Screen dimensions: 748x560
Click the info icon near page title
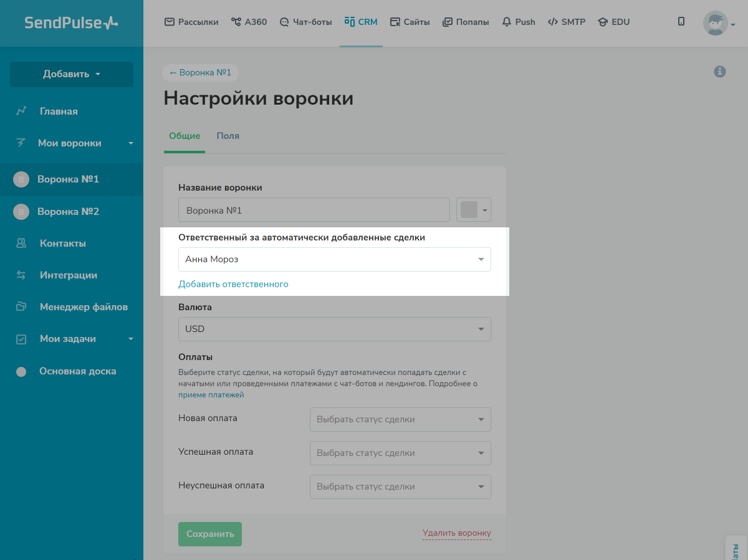coord(720,72)
